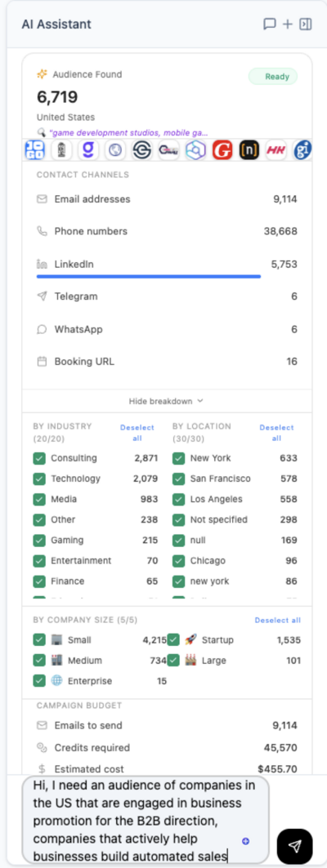The image size is (327, 868).
Task: Uncheck the Gaming industry checkbox
Action: pos(38,540)
